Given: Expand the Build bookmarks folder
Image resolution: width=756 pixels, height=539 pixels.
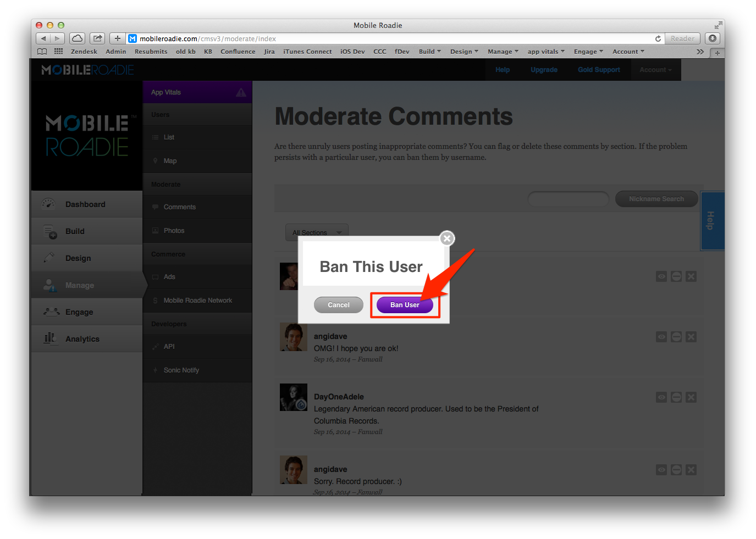Looking at the screenshot, I should pos(429,52).
